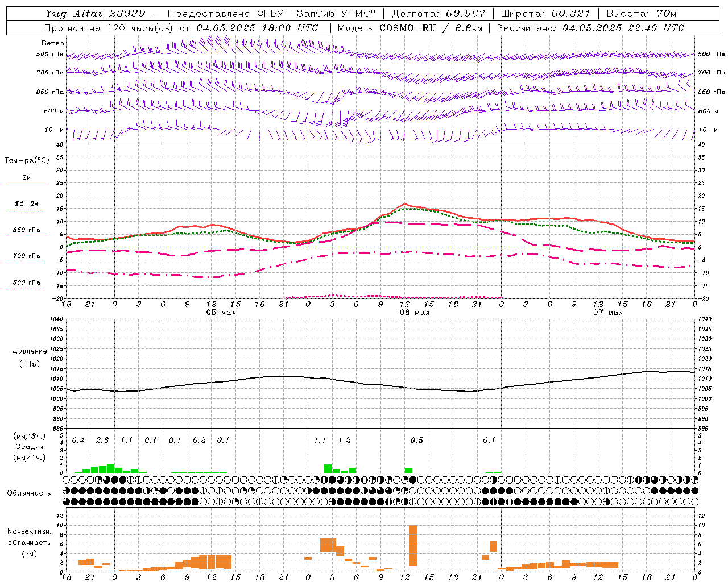Click 'Рассчитано: 04.05.2025 22:40 UTC' timestamp
Screen dimensions: 728x582
(x=590, y=28)
